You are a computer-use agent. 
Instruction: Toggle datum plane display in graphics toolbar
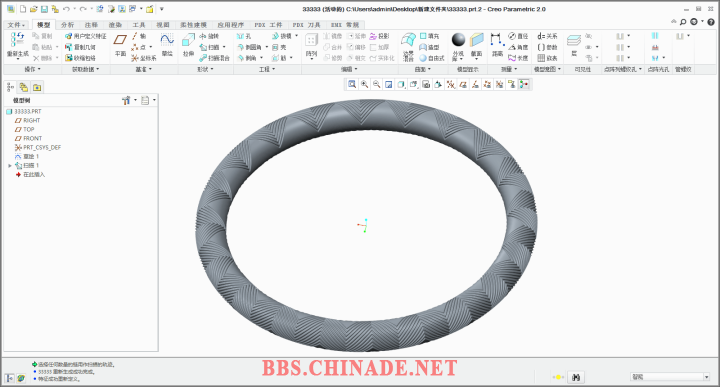tap(463, 84)
